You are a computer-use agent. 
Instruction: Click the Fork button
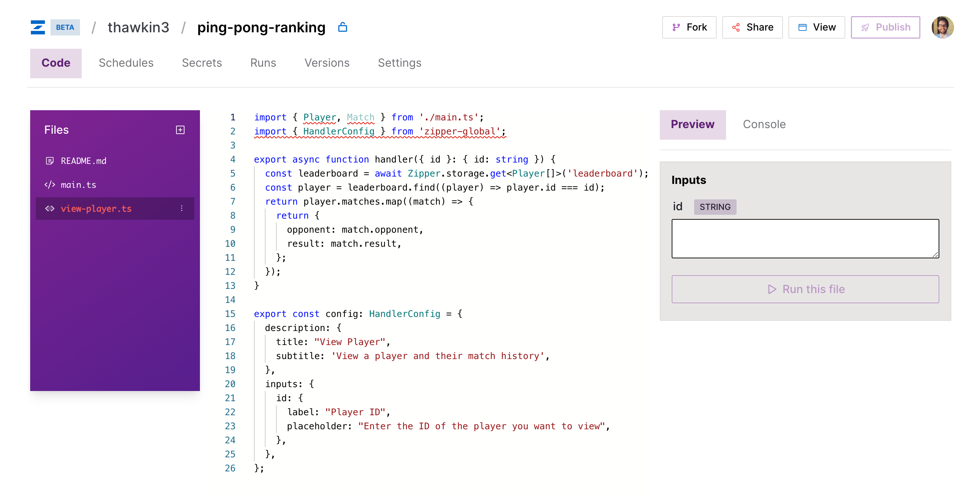click(689, 27)
